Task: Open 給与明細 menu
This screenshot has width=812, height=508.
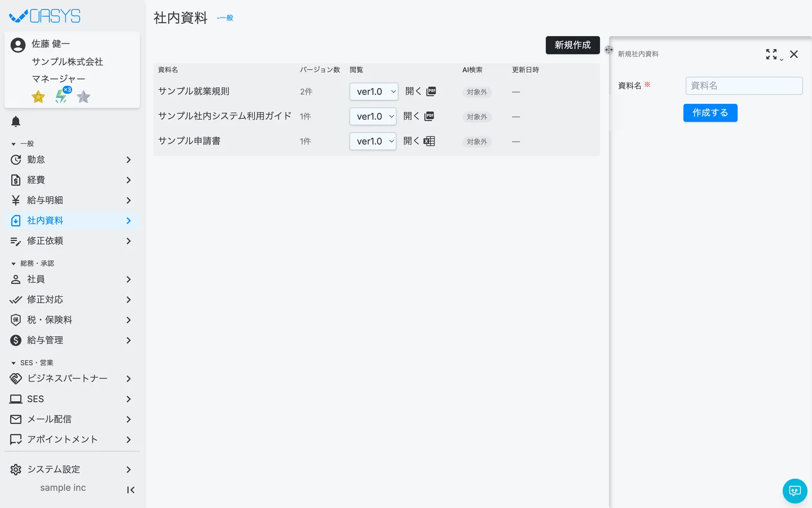Action: 72,200
